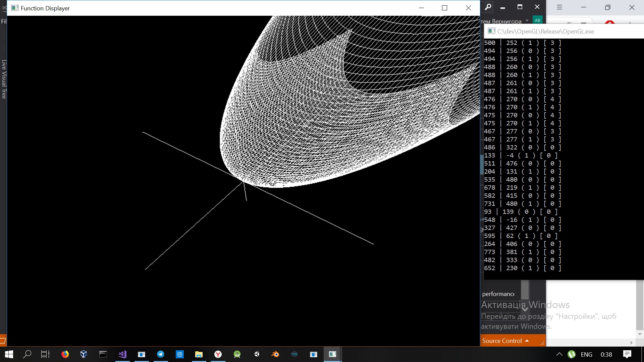The width and height of the screenshot is (644, 362).
Task: Select console row "133 | -4 ( 1 ) [ 0 ]"
Action: click(x=521, y=155)
